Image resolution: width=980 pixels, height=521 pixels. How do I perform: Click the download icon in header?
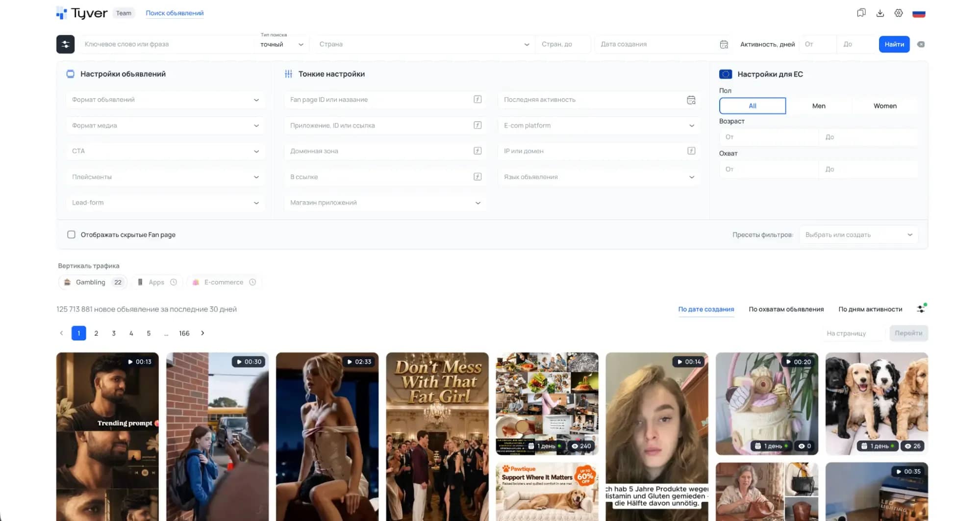click(880, 13)
